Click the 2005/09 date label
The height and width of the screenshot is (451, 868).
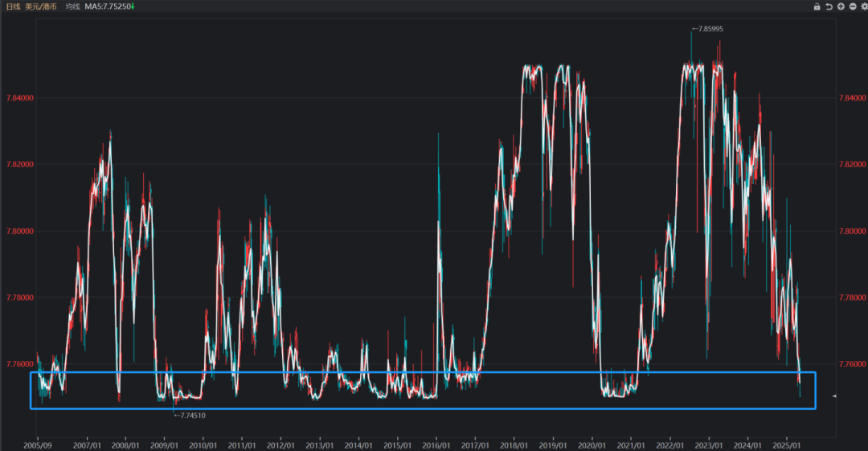click(x=38, y=445)
